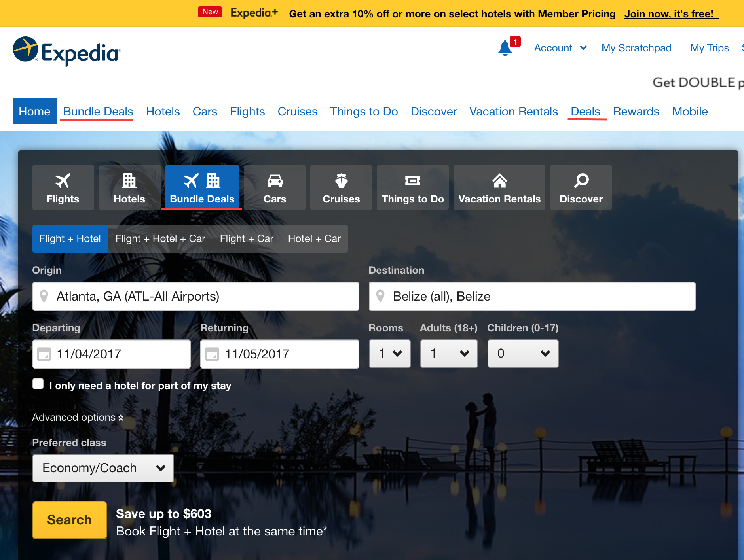Open the Children (0-17) dropdown
Screen dimensions: 744x560
(x=523, y=354)
